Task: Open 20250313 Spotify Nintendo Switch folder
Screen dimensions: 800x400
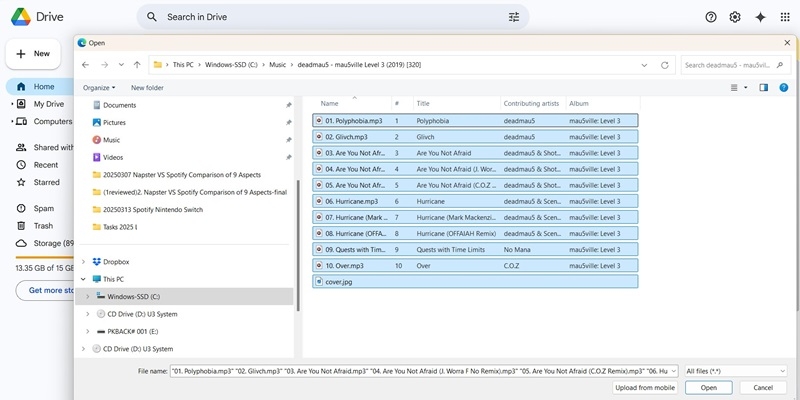Action: click(147, 210)
